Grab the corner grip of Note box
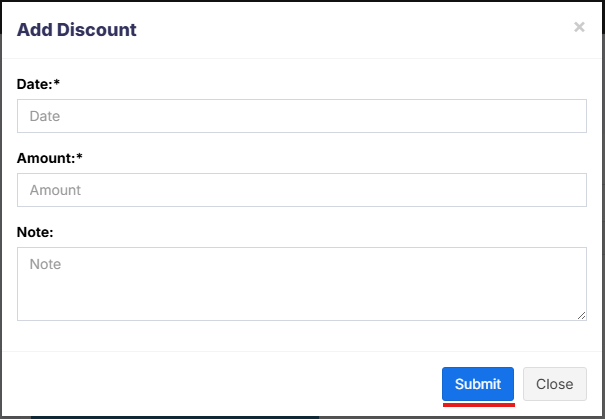 click(582, 316)
